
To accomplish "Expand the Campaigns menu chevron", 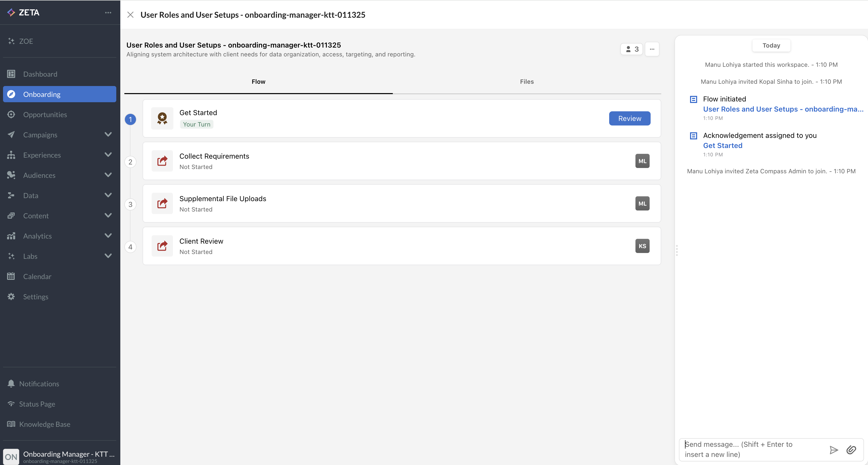I will click(x=108, y=135).
